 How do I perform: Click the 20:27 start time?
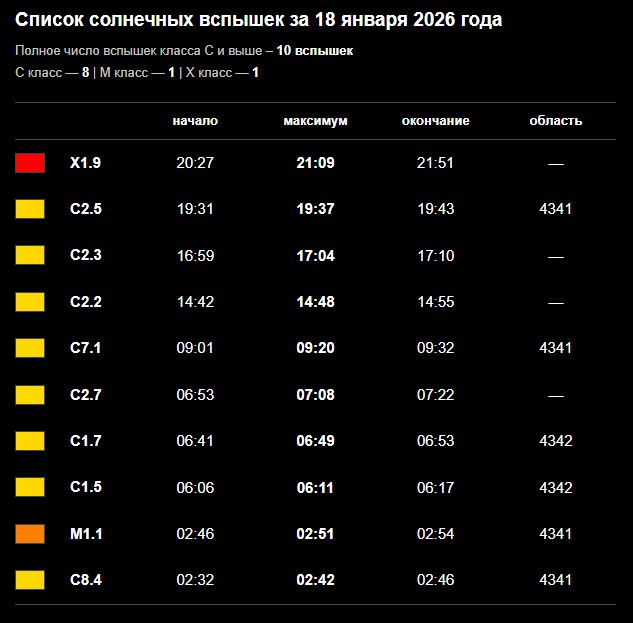(195, 163)
